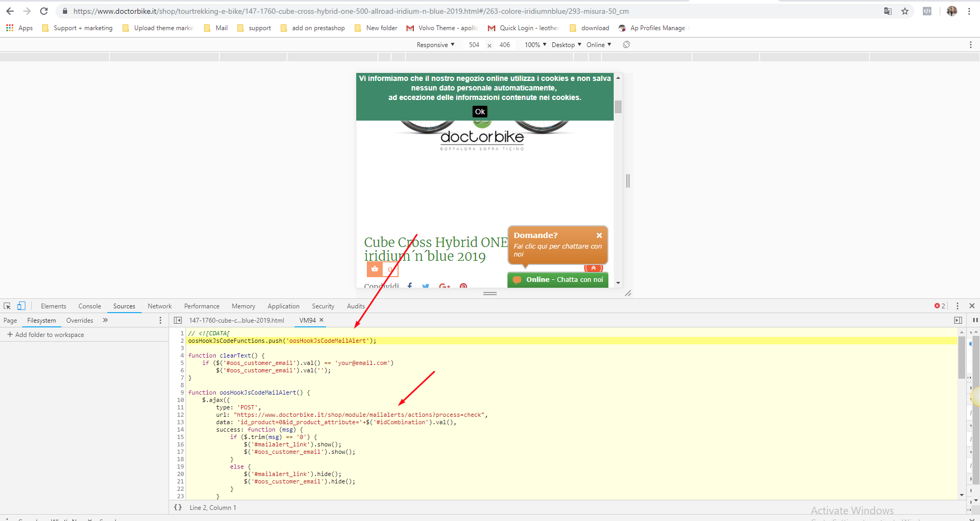Click the orange scroll-to-top arrow button
980x521 pixels.
[x=594, y=268]
